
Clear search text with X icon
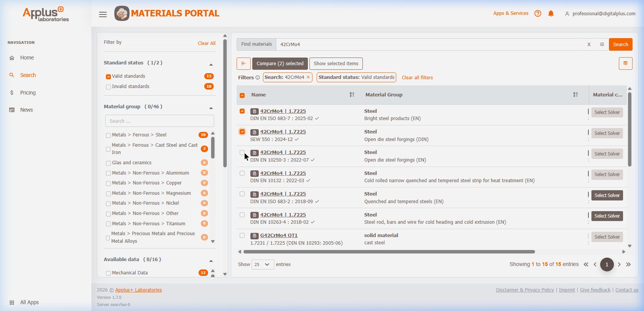coord(589,45)
